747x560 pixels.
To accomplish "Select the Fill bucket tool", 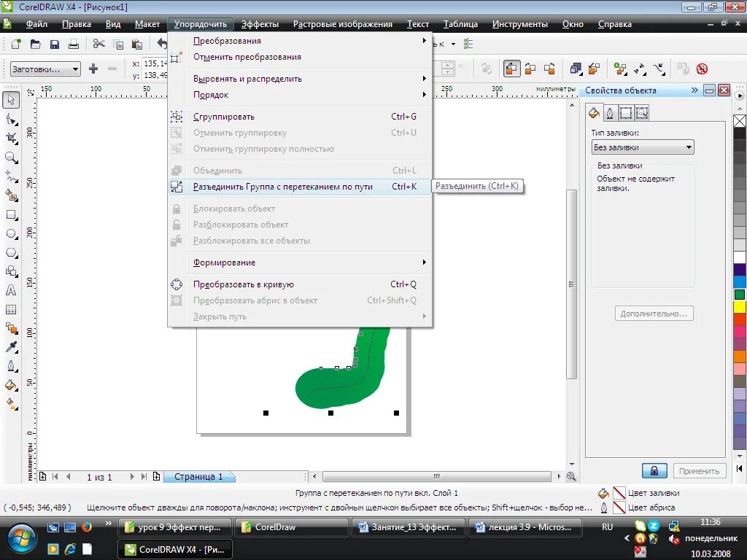I will tap(11, 385).
